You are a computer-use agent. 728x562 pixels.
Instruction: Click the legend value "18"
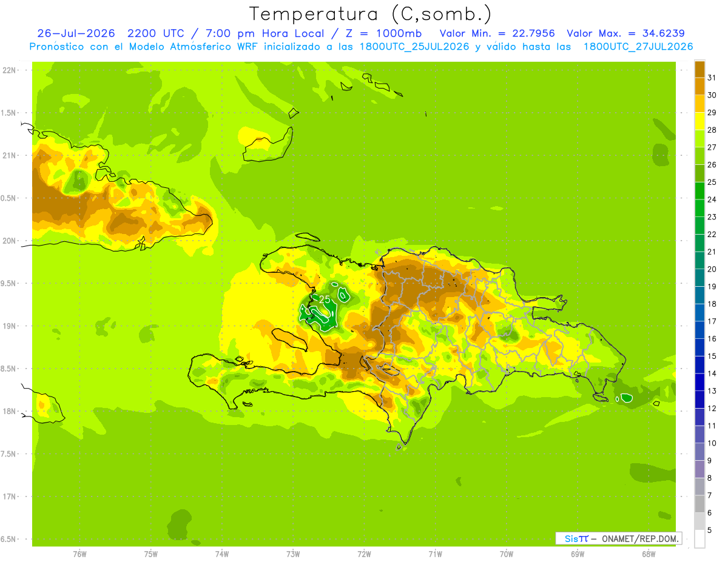[712, 304]
